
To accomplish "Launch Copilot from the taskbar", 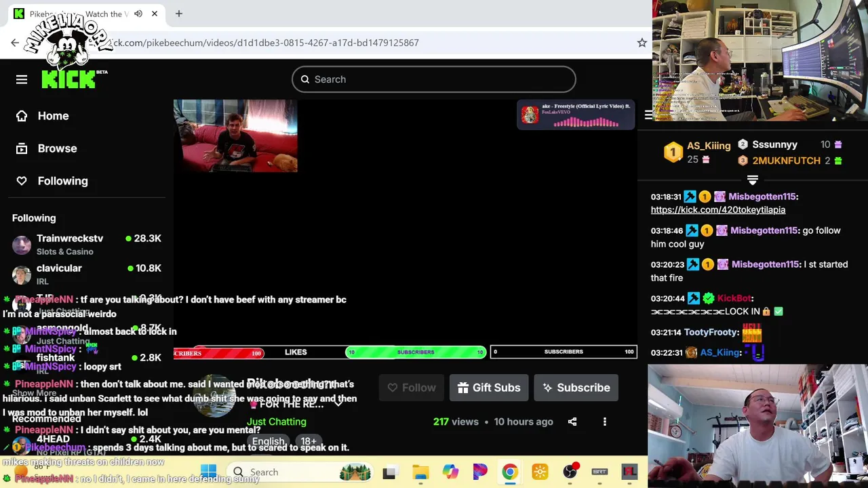I will (450, 472).
